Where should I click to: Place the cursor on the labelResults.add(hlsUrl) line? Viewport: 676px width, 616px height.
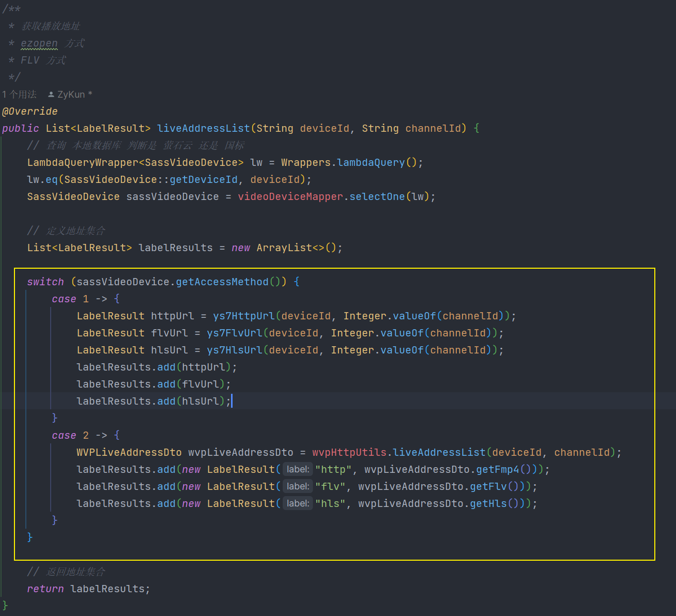tap(153, 401)
